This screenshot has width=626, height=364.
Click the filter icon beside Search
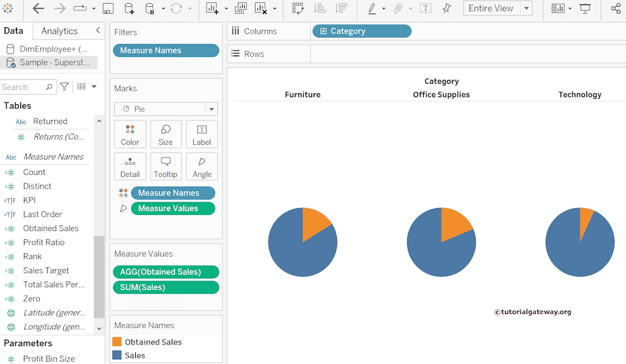(x=64, y=87)
